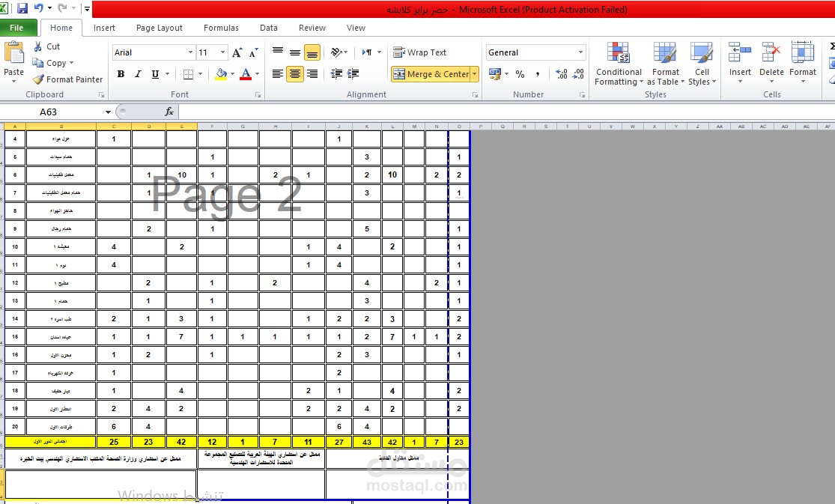Apply the fill color bucket

(x=222, y=74)
